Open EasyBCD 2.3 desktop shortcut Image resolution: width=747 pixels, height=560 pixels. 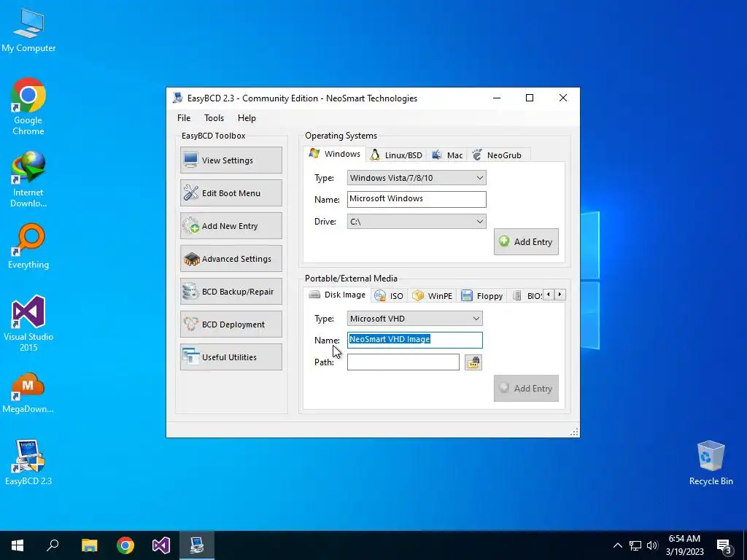28,462
